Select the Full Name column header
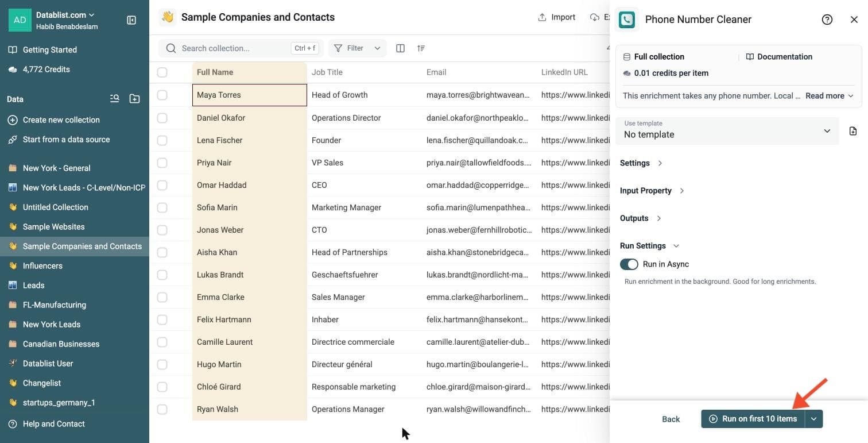 tap(250, 72)
